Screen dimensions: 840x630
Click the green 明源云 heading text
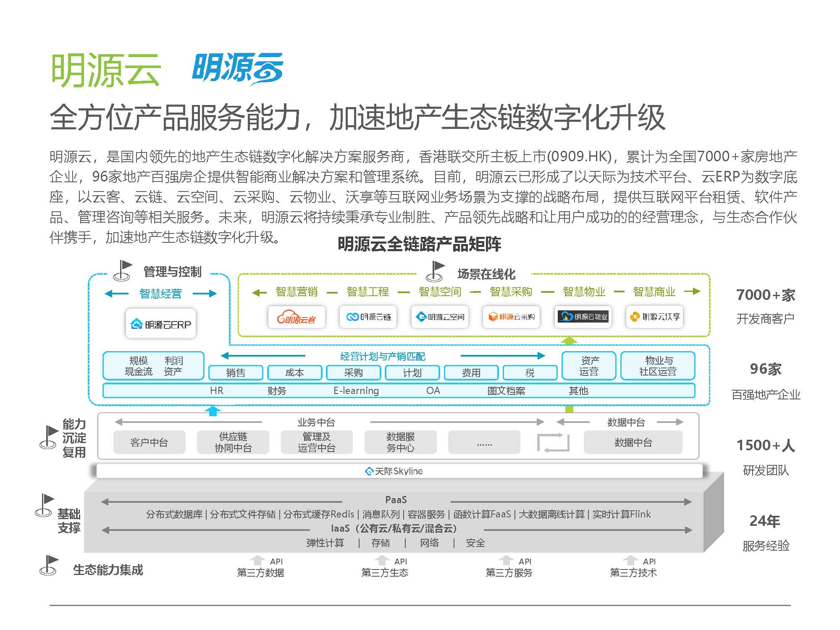coord(105,70)
